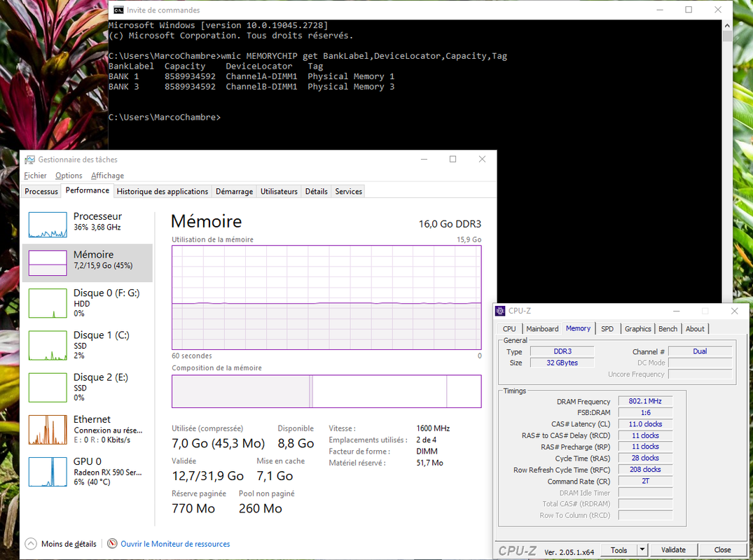Open the Graphics tab in CPU-Z
Screen dimensions: 753x560
[x=637, y=329]
